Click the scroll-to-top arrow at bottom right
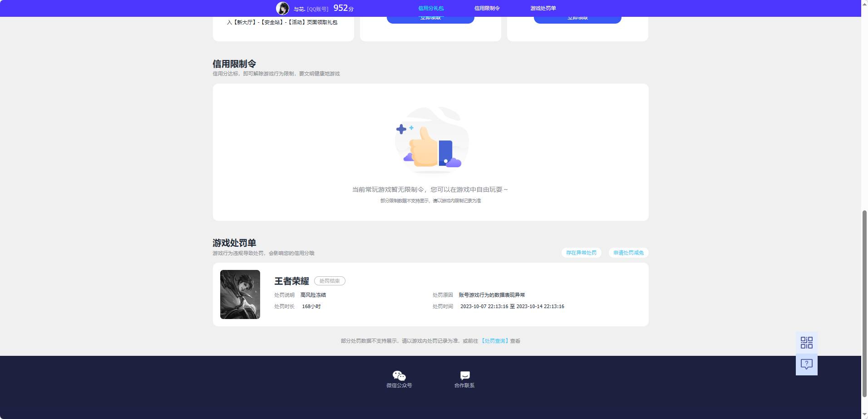868x419 pixels. pos(864,414)
